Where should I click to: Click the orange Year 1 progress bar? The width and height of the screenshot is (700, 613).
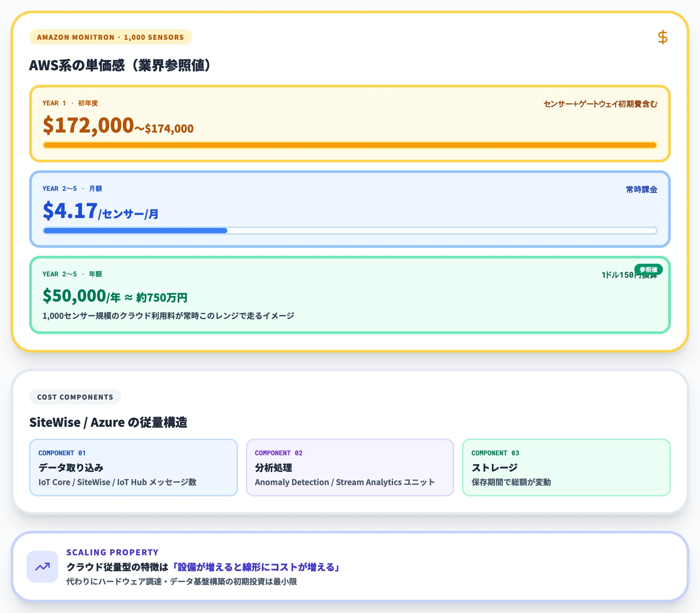[x=350, y=145]
